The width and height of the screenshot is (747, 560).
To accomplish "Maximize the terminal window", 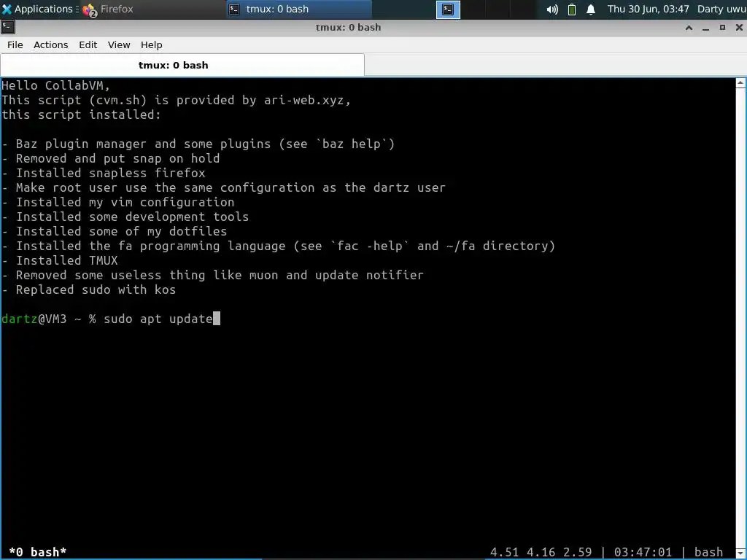I will (722, 28).
